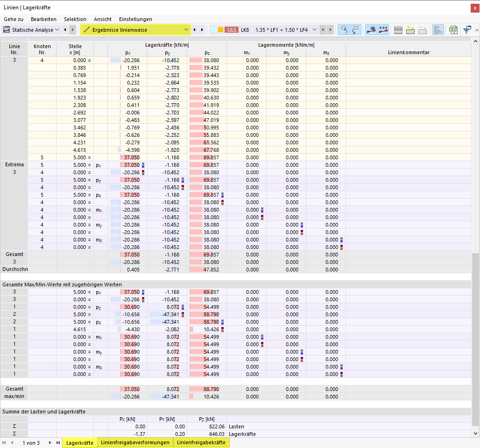This screenshot has height=448, width=480.
Task: Jump to last page in navigator
Action: [58, 443]
